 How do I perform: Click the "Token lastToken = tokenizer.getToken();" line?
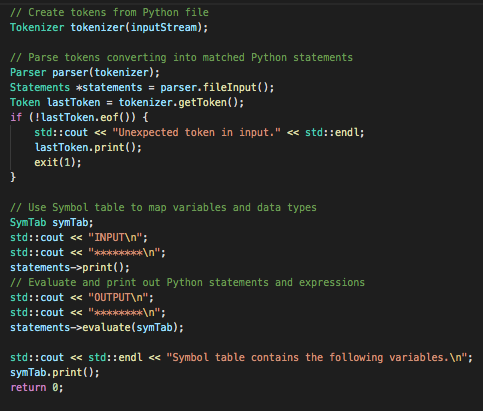click(x=127, y=102)
